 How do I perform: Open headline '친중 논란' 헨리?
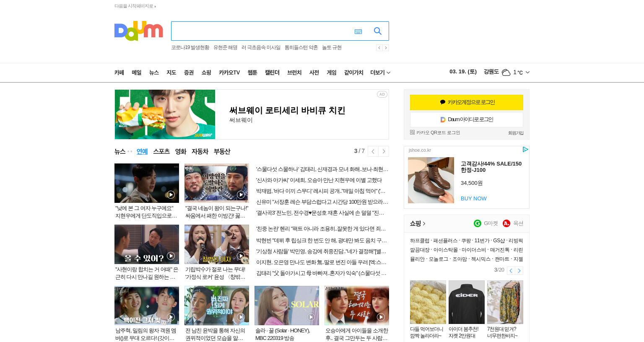(x=322, y=229)
